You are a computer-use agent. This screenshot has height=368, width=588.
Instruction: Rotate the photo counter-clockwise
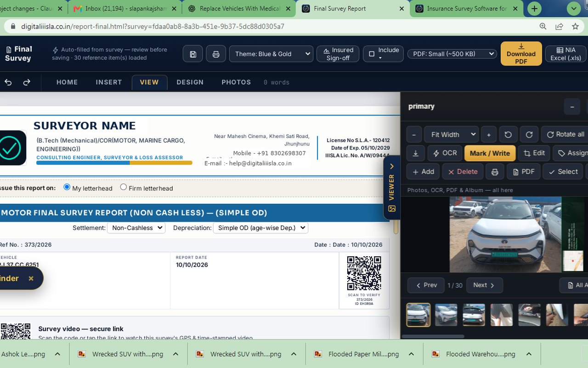coord(508,134)
